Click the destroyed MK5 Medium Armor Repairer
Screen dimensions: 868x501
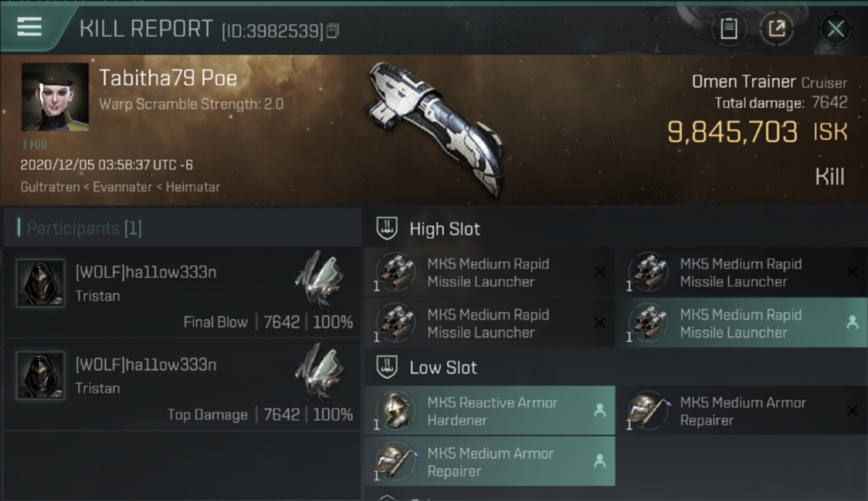pos(741,411)
